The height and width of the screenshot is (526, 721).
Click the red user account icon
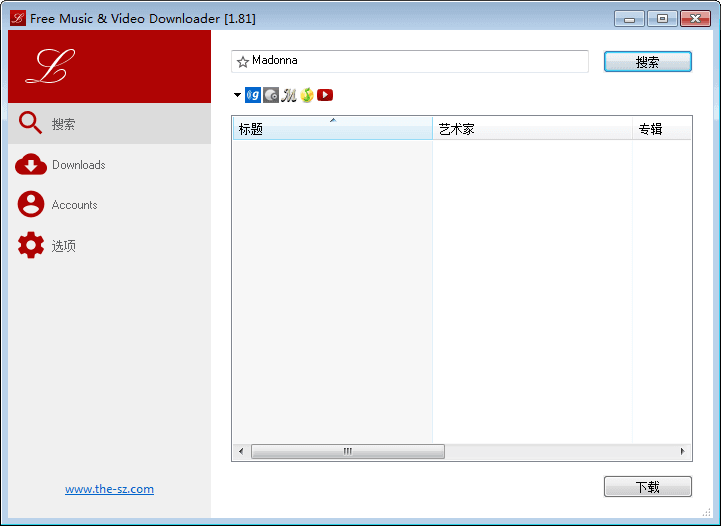31,204
